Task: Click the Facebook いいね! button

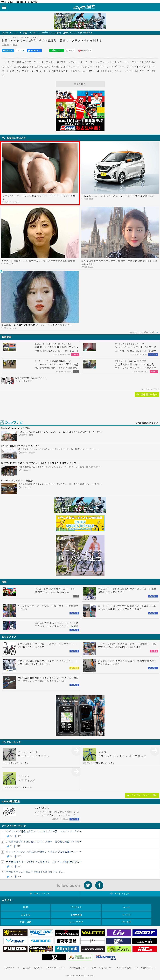Action: 34,51
